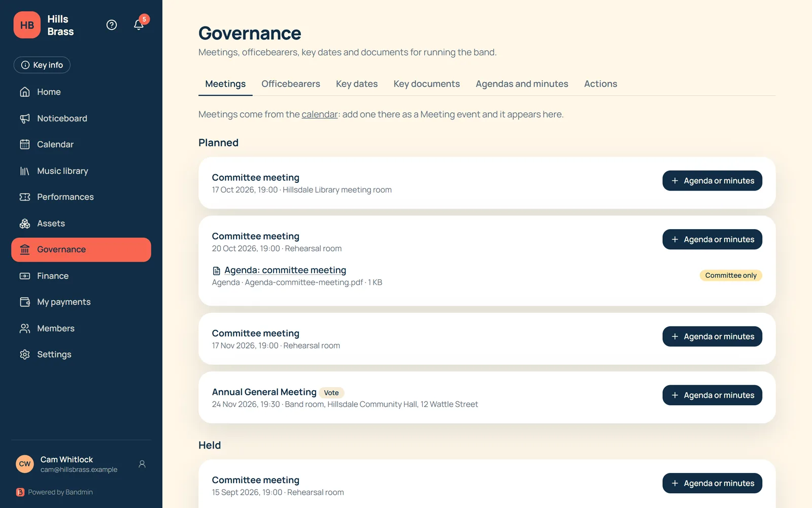Open notifications bell with 5 badge
812x508 pixels.
139,25
